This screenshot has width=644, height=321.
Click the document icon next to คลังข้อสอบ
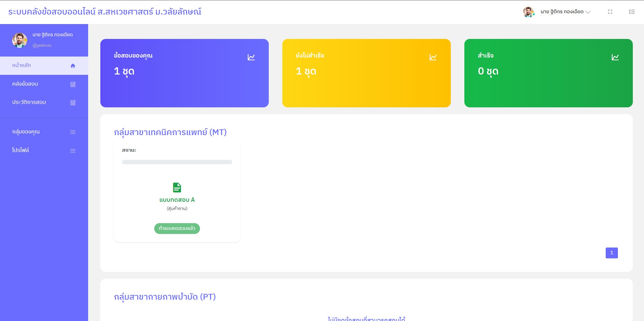[73, 84]
